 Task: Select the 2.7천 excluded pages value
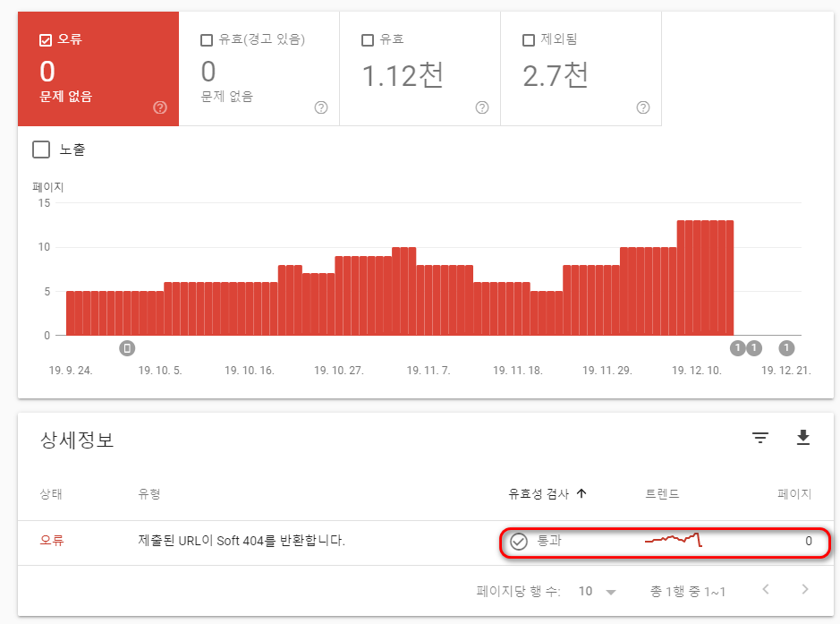click(556, 75)
